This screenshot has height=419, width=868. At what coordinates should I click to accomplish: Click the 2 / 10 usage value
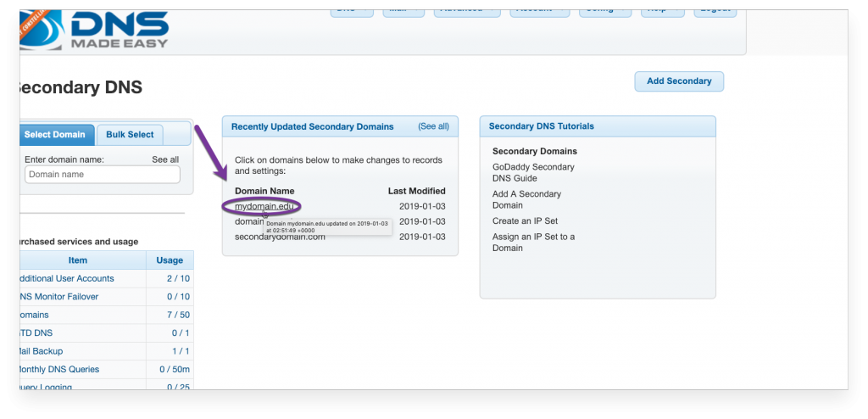click(x=178, y=278)
